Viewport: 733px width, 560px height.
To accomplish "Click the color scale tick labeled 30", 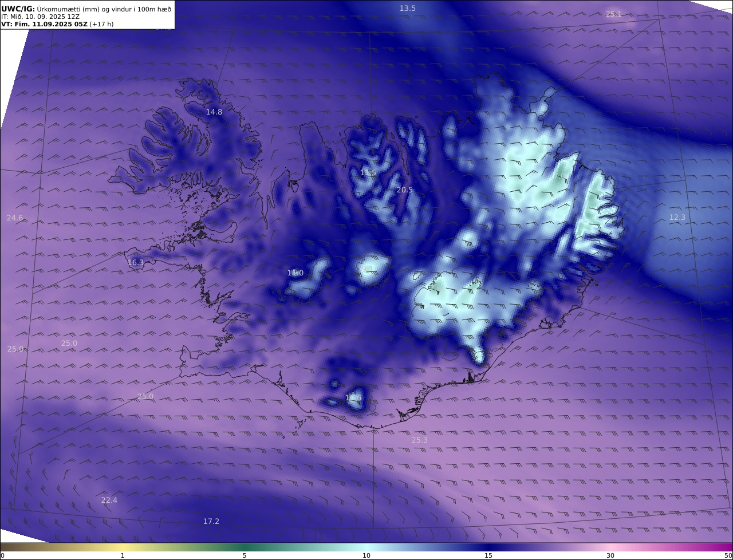I will click(x=610, y=555).
